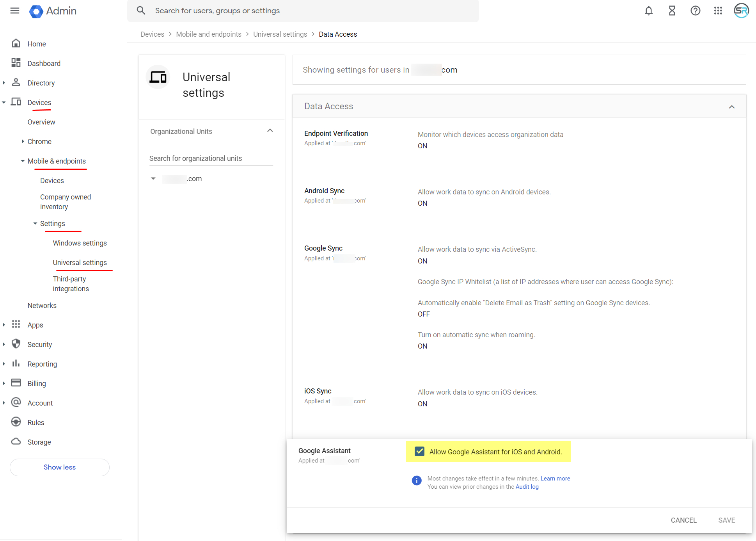Click the Reporting bar chart icon

click(16, 363)
